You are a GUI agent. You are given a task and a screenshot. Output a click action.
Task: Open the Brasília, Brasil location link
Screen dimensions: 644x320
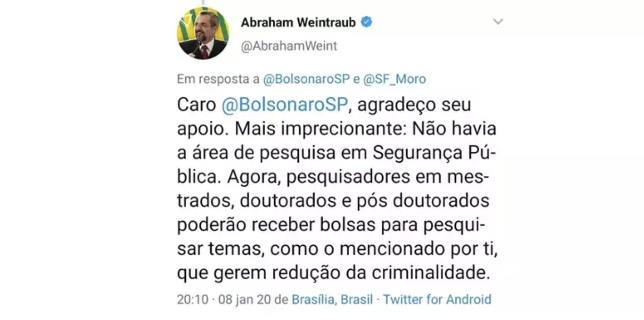coord(332,299)
